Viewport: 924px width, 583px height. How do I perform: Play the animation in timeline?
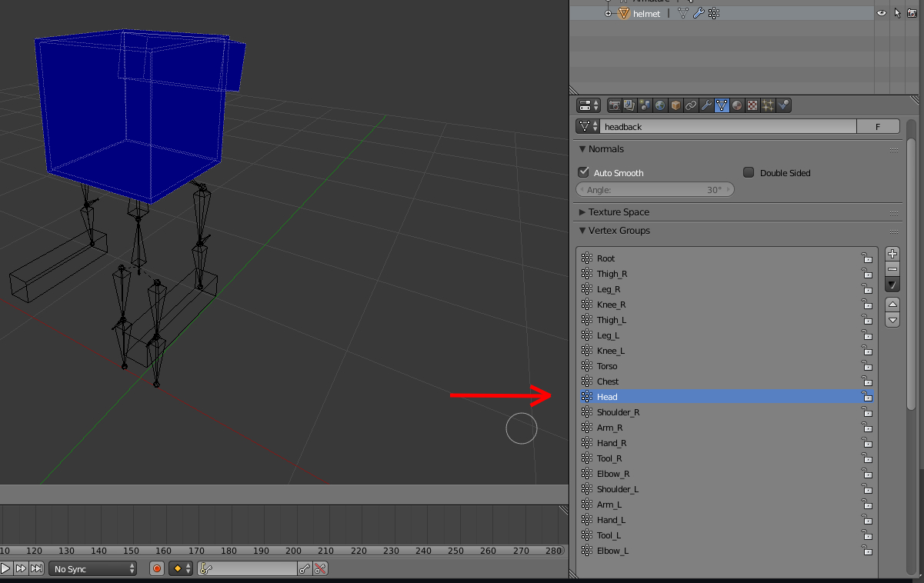coord(5,568)
